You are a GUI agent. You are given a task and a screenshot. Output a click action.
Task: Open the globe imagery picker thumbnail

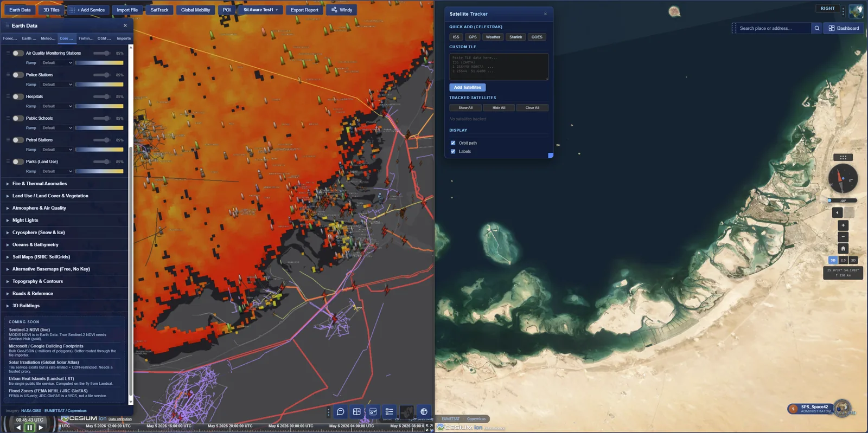point(856,11)
